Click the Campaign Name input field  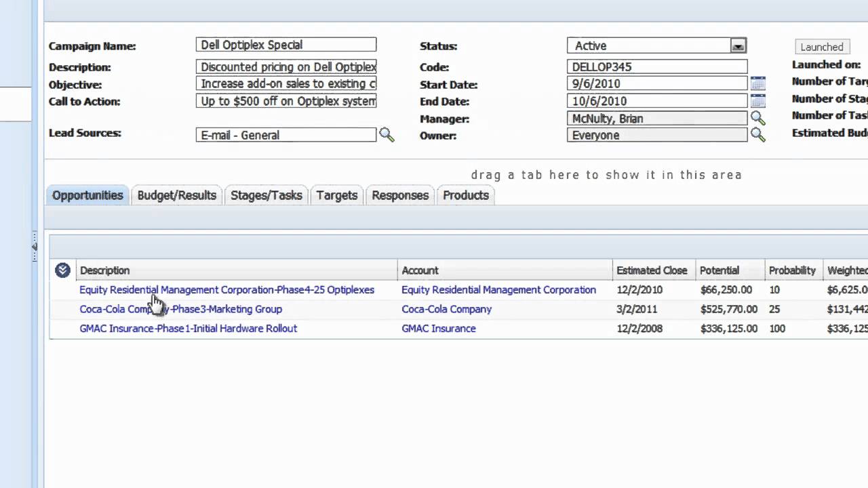286,45
